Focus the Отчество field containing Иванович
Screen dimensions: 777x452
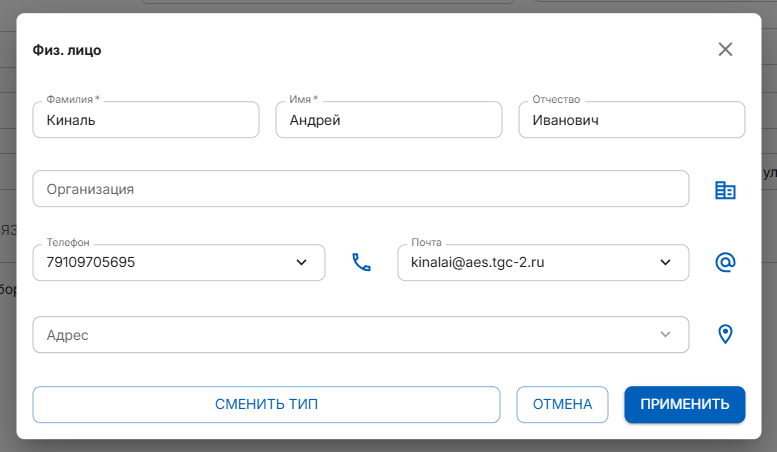pyautogui.click(x=631, y=120)
